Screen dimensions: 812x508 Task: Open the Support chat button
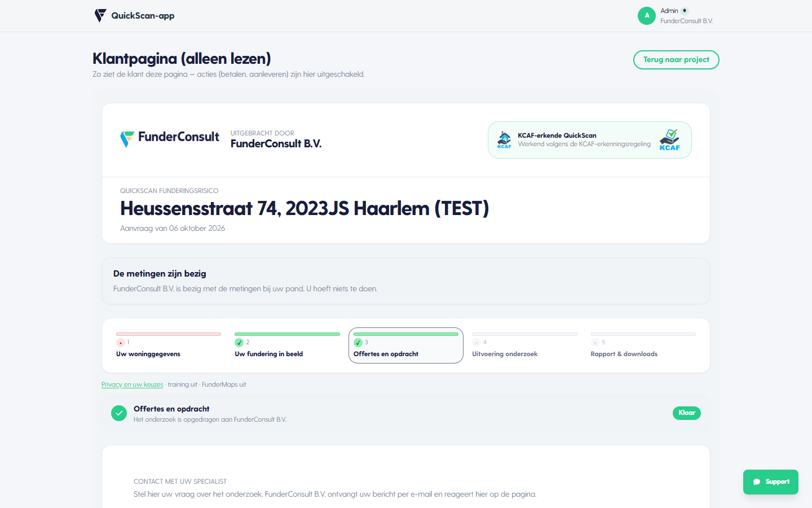(x=771, y=482)
